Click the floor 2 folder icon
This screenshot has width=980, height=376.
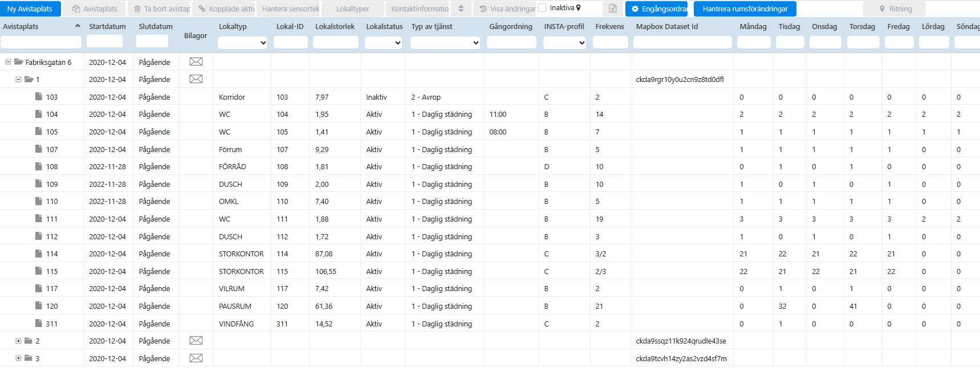tap(29, 341)
